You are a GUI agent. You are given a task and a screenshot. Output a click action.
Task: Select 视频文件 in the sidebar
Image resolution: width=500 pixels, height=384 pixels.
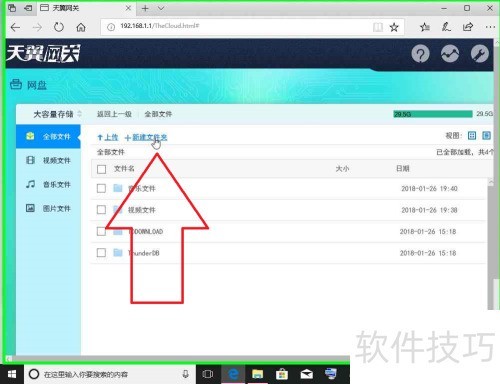48,160
